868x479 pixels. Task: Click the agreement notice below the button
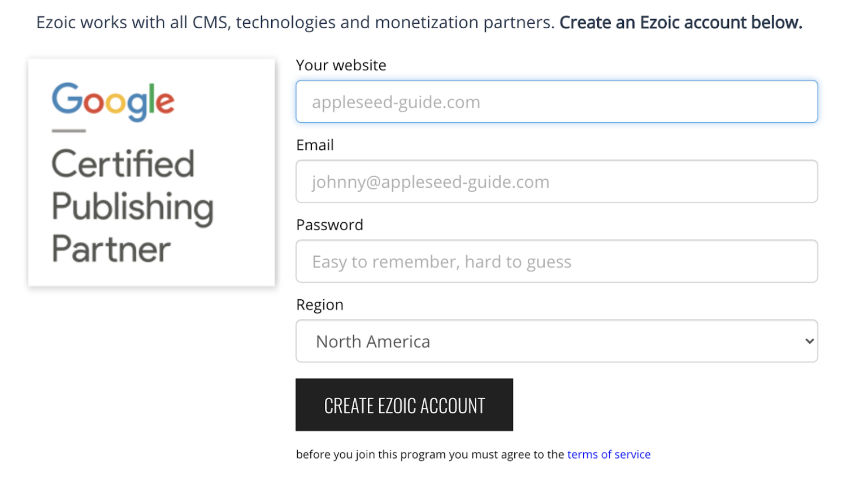coord(473,454)
